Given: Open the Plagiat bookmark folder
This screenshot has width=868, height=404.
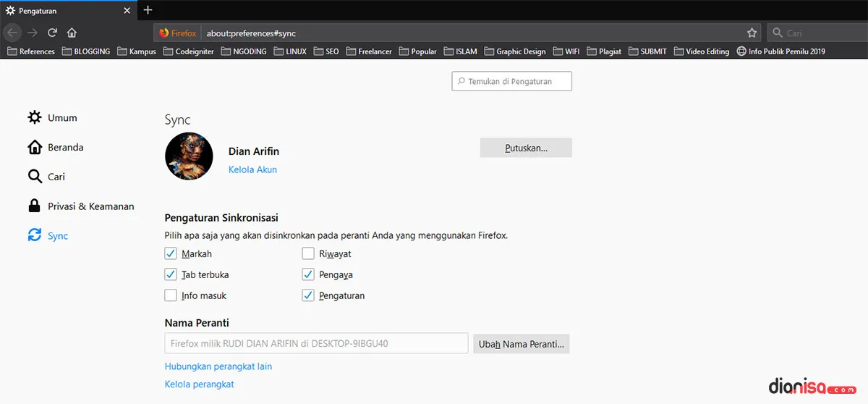Looking at the screenshot, I should tap(604, 51).
